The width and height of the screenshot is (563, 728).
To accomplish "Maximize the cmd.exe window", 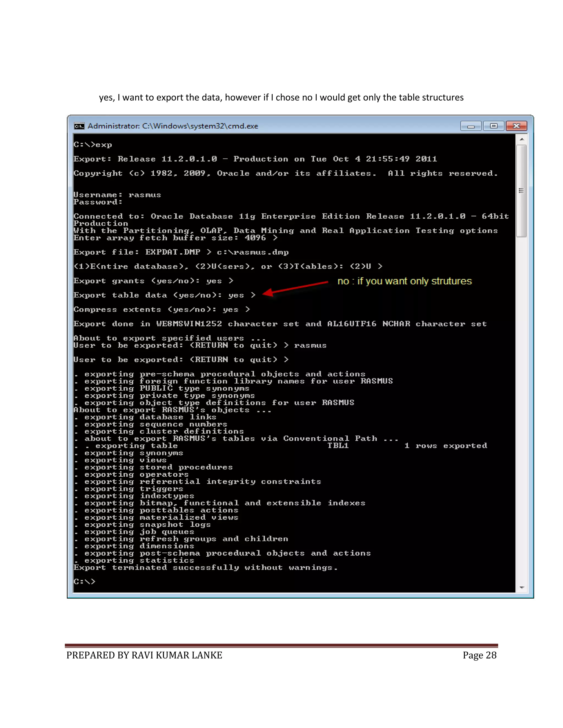I will [x=494, y=126].
